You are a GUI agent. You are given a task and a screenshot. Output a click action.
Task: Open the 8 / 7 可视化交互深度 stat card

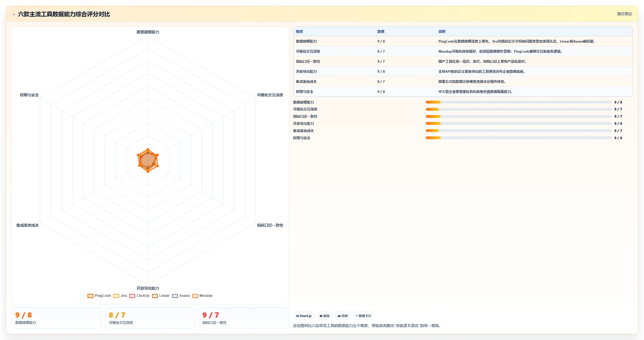150,318
